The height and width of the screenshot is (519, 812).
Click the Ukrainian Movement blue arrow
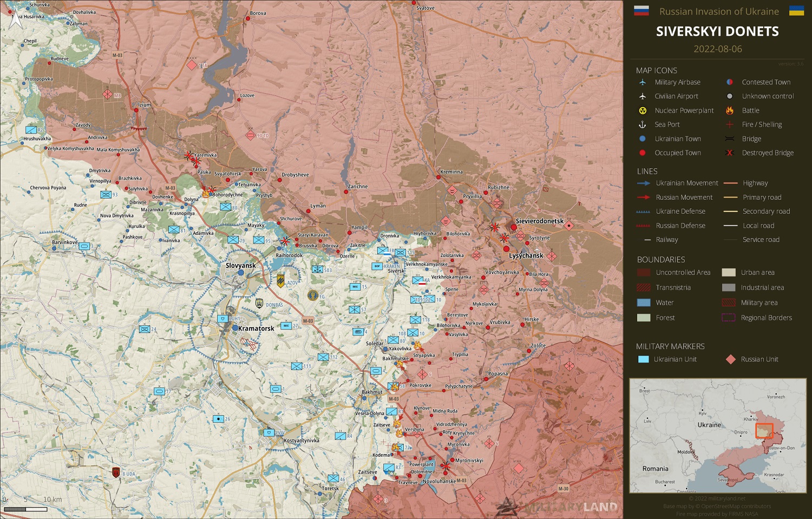pos(644,183)
